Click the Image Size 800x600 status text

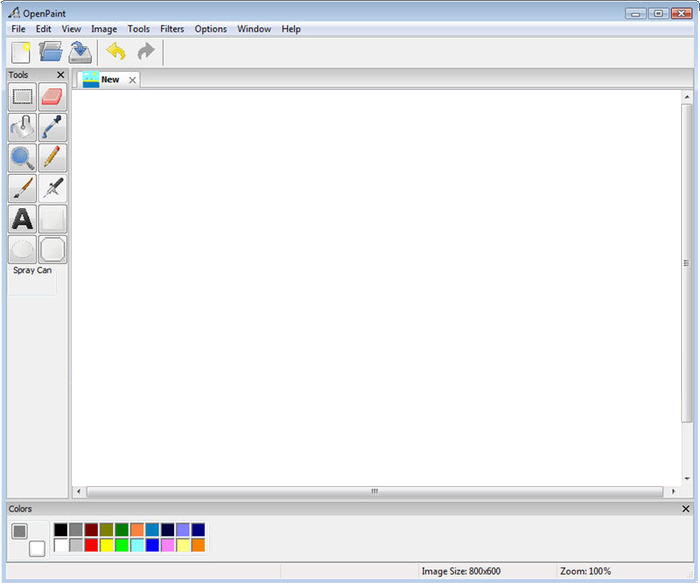[x=461, y=571]
